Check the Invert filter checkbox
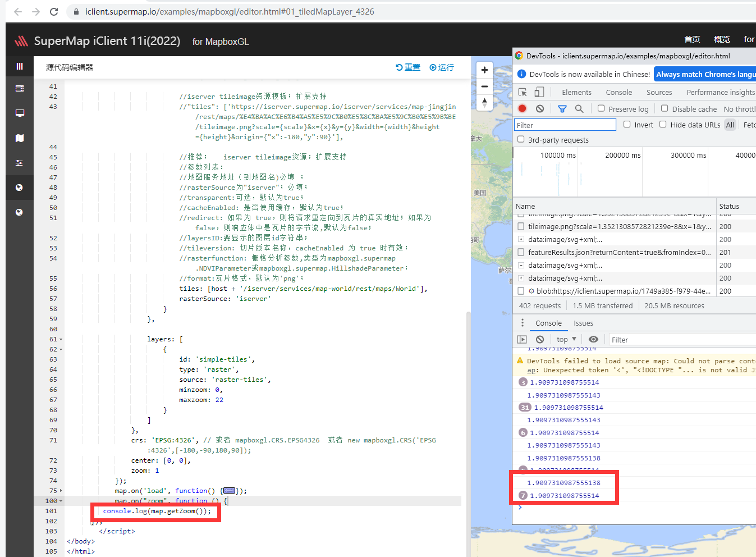The width and height of the screenshot is (756, 557). (627, 124)
